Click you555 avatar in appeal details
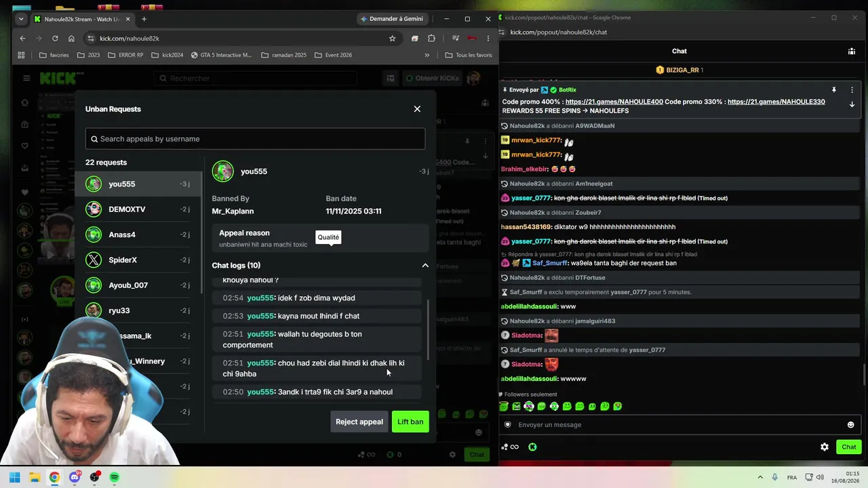This screenshot has width=868, height=488. pyautogui.click(x=222, y=171)
